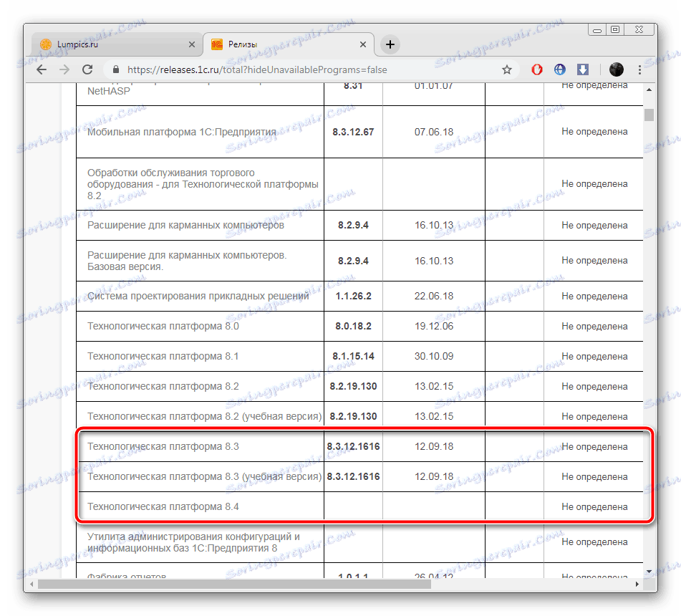Screen dimensions: 681x616
Task: Open Расширение для карманных компьютеров. Базовая версия.
Action: coord(187,261)
